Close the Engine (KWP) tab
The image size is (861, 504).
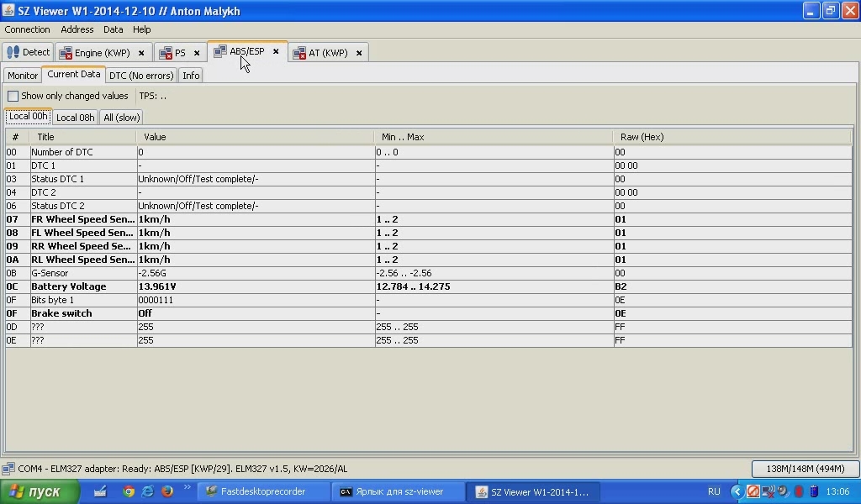pyautogui.click(x=141, y=53)
